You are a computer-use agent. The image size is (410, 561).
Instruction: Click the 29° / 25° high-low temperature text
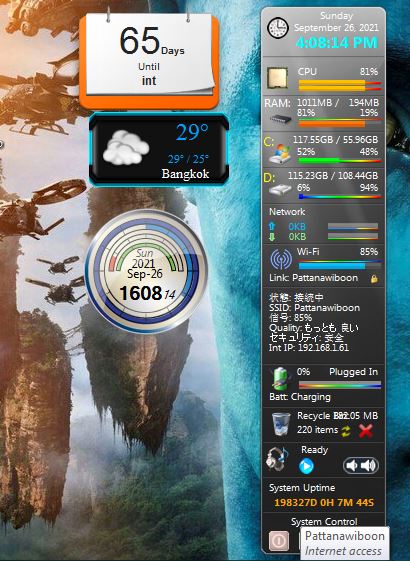188,159
